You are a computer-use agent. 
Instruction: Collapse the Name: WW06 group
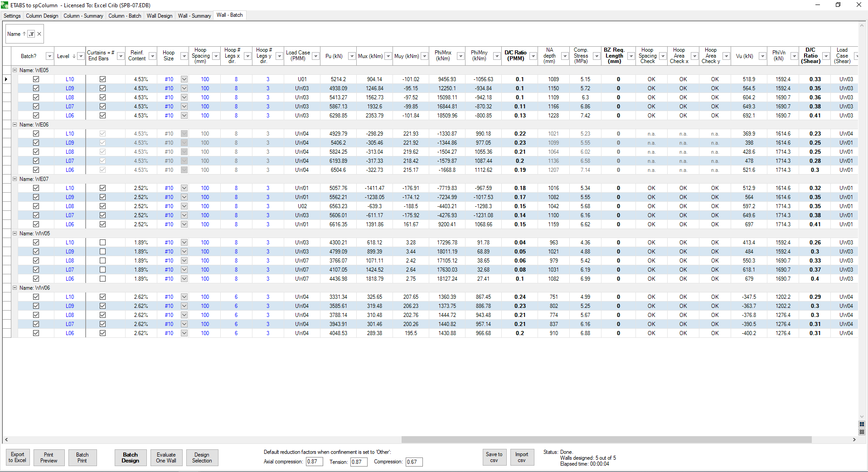click(x=15, y=288)
